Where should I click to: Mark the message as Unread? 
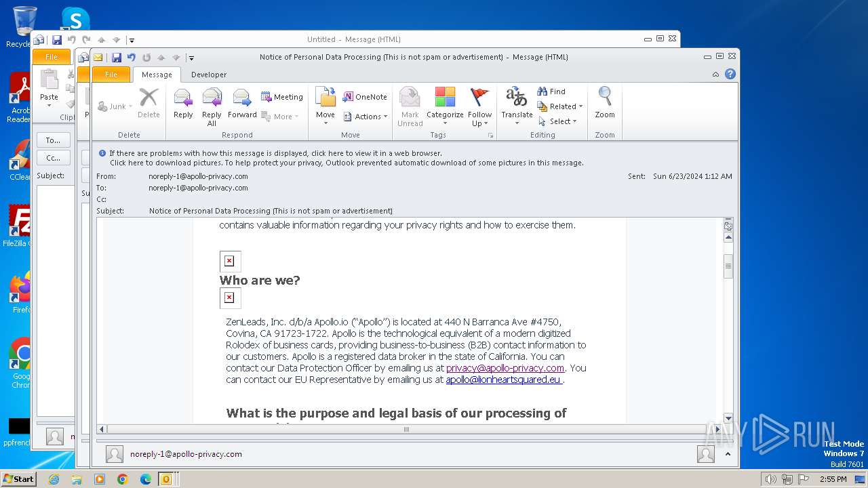(410, 106)
